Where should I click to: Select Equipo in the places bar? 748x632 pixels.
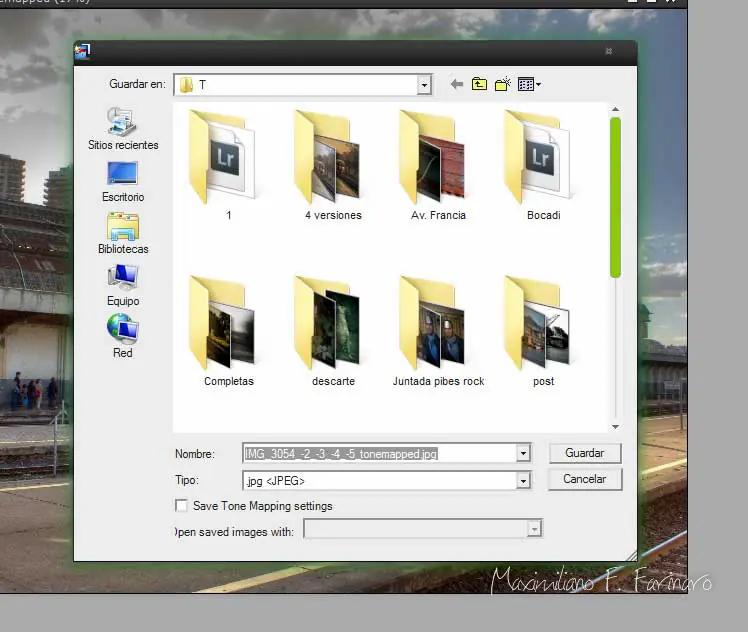(123, 285)
